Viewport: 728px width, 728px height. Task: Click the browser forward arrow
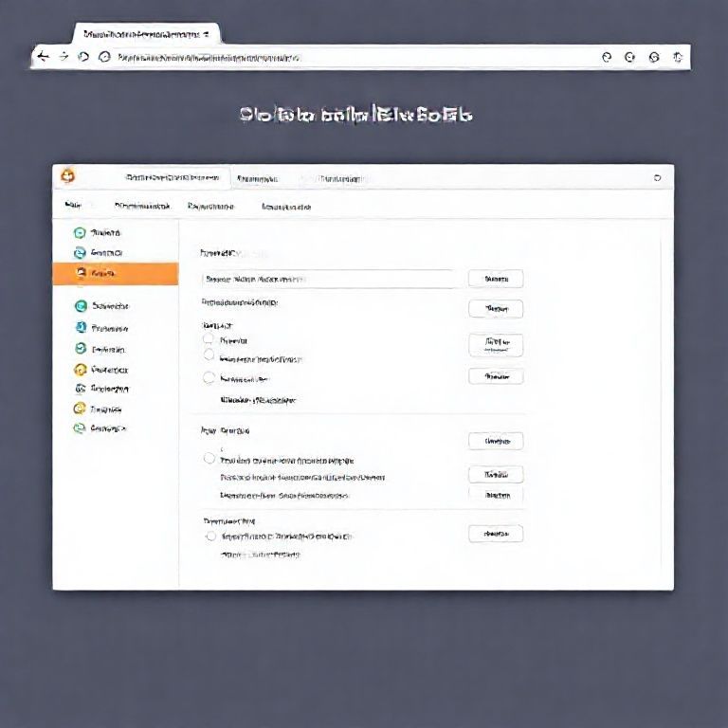click(x=64, y=57)
